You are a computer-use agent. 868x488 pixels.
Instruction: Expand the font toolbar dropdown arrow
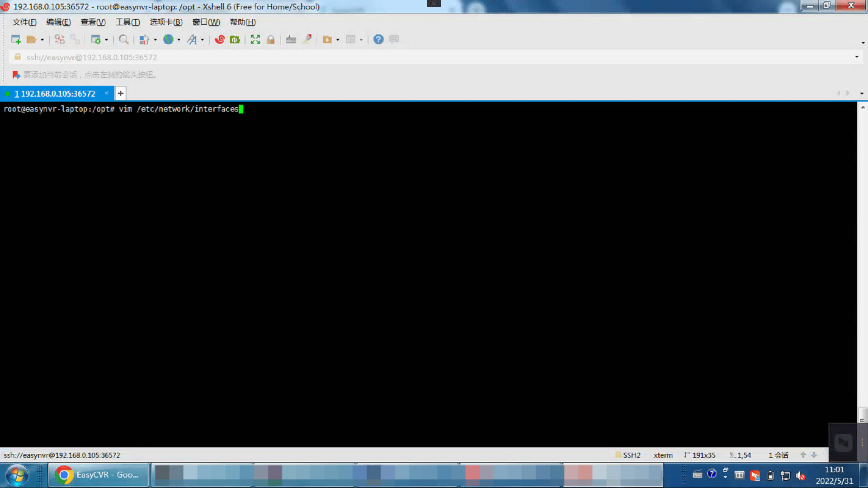coord(202,40)
